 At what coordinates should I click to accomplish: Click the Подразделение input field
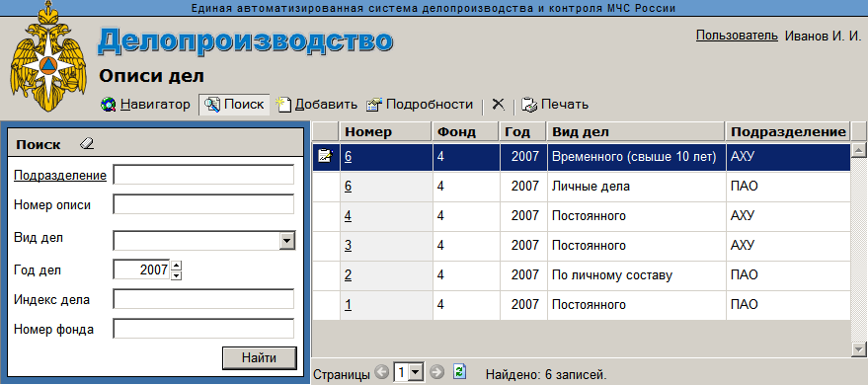click(x=203, y=176)
